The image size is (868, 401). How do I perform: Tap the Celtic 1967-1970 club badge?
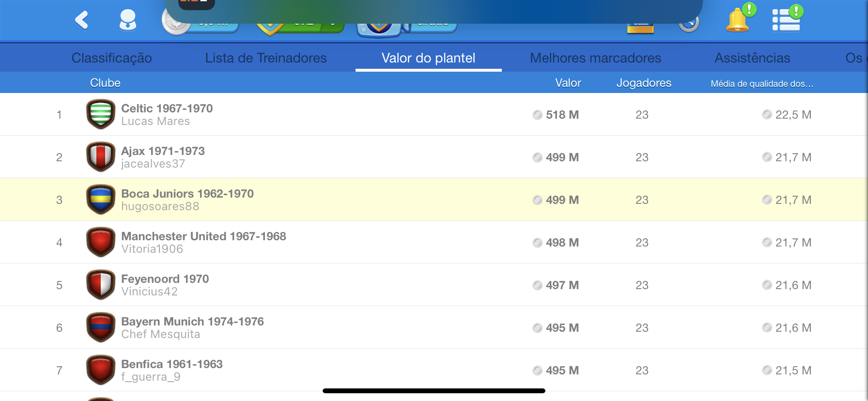(101, 114)
